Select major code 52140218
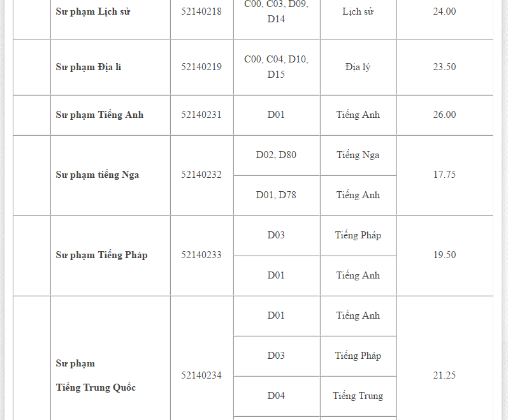 [201, 11]
